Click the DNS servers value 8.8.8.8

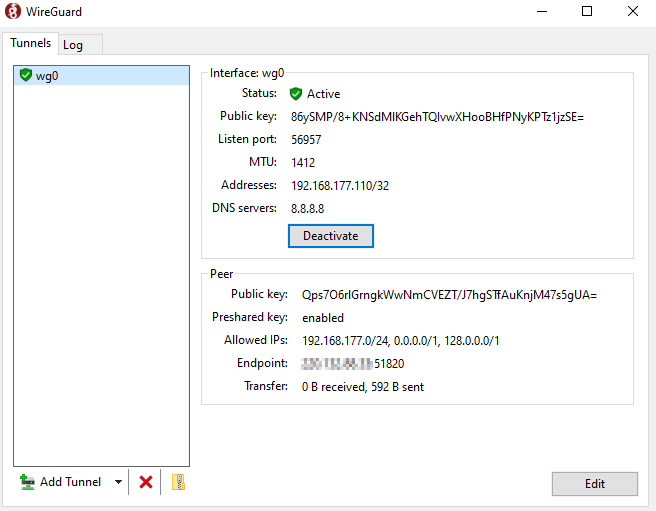click(x=308, y=209)
